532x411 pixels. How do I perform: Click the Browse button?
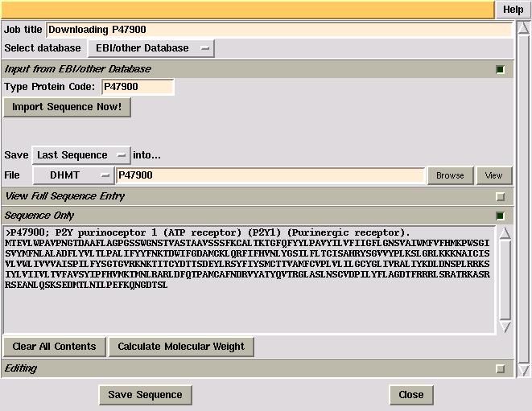[x=450, y=175]
